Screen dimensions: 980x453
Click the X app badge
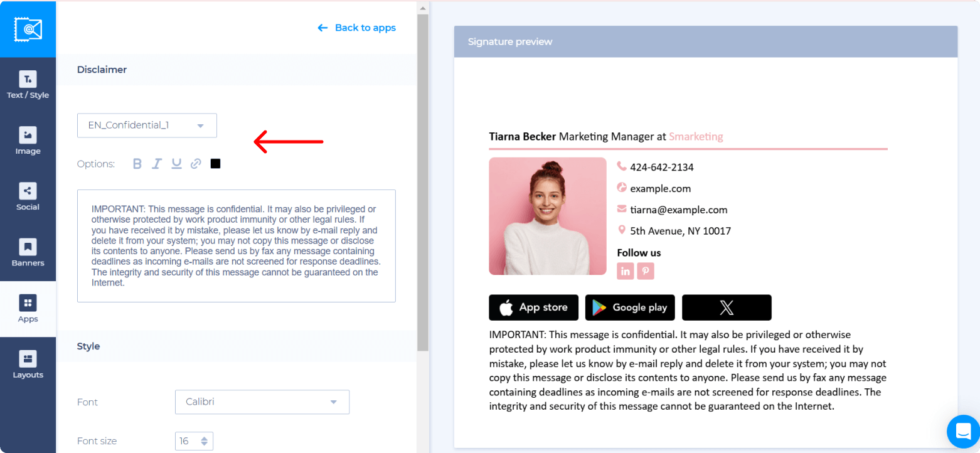(727, 307)
